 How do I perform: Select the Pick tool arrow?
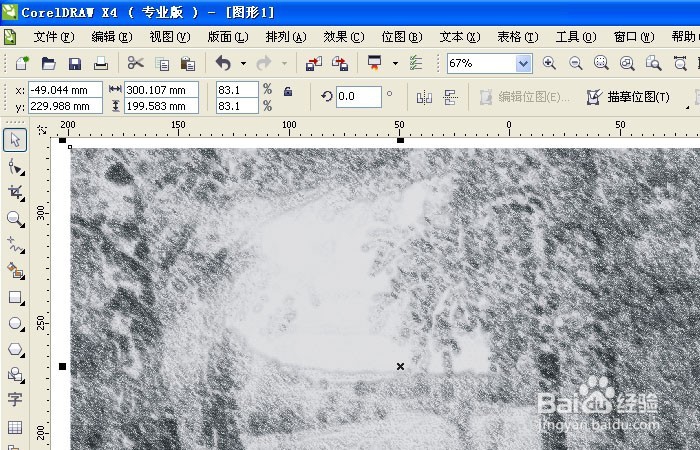click(x=15, y=140)
